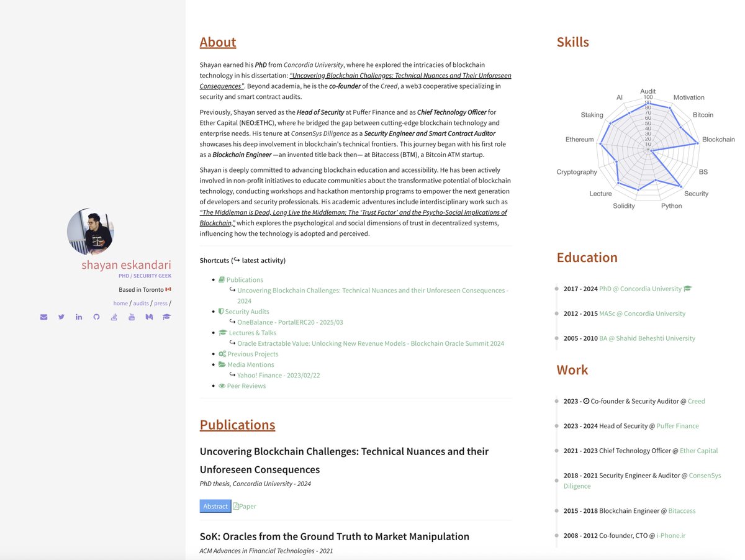Jump to the Peer Reviews shortcut
Screen dimensions: 745x560
(246, 386)
